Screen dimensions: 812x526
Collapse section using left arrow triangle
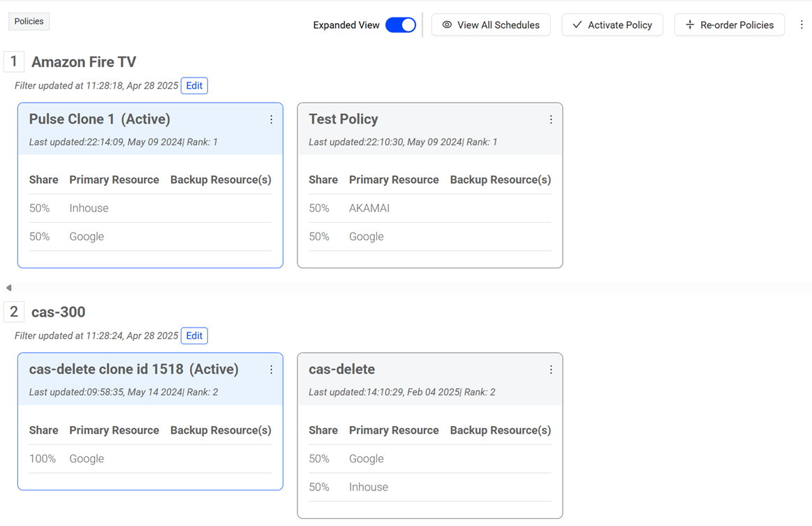8,288
